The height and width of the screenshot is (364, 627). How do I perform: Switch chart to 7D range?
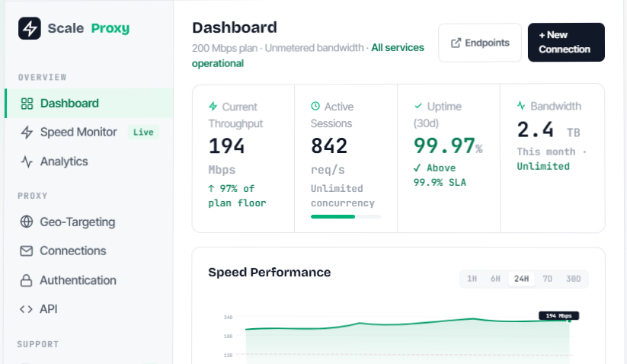(548, 279)
